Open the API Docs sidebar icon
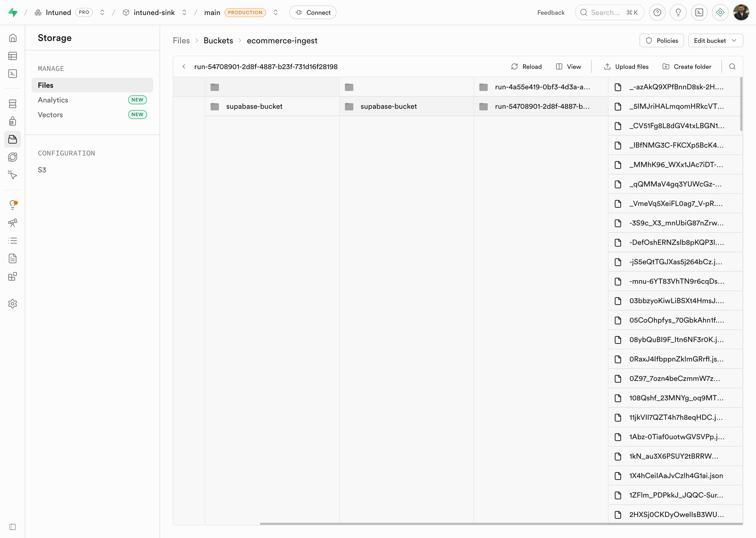The image size is (756, 538). tap(13, 258)
